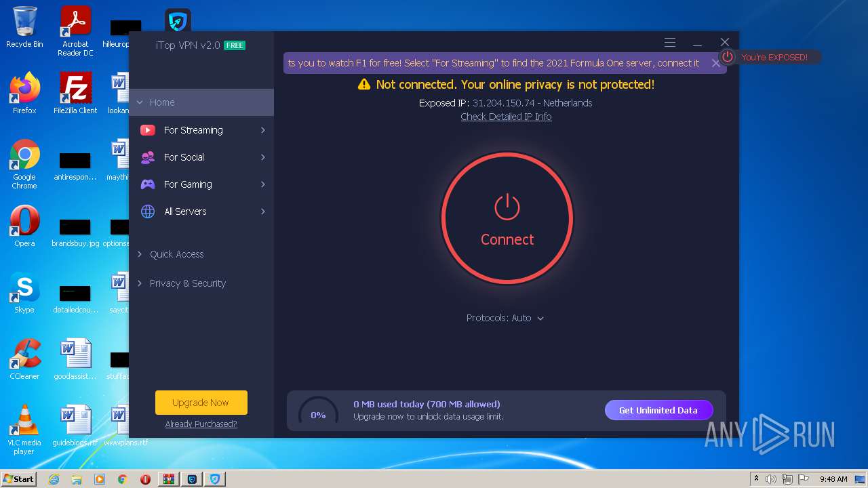
Task: Click the 0% data usage gauge
Action: point(318,413)
